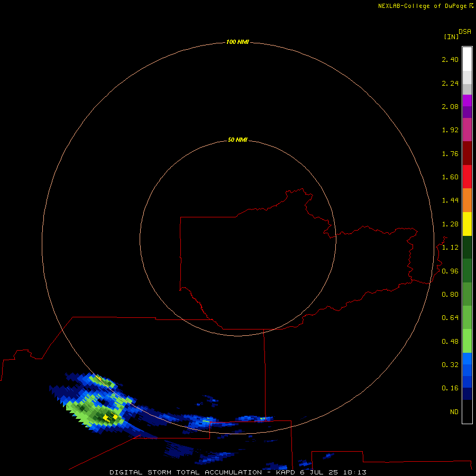Click the 2.08 legend value
Image resolution: width=476 pixels, height=476 pixels.
pos(450,106)
